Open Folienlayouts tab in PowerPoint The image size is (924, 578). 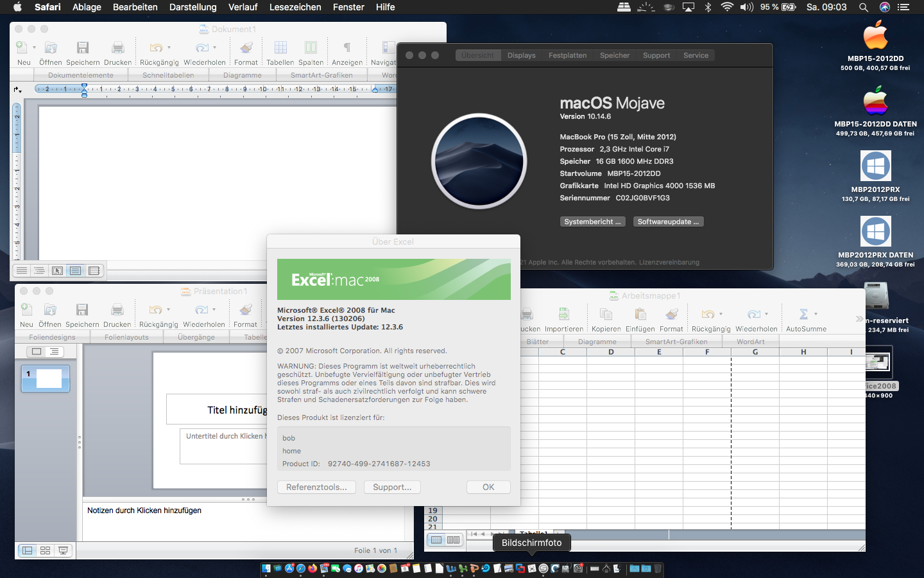coord(126,337)
